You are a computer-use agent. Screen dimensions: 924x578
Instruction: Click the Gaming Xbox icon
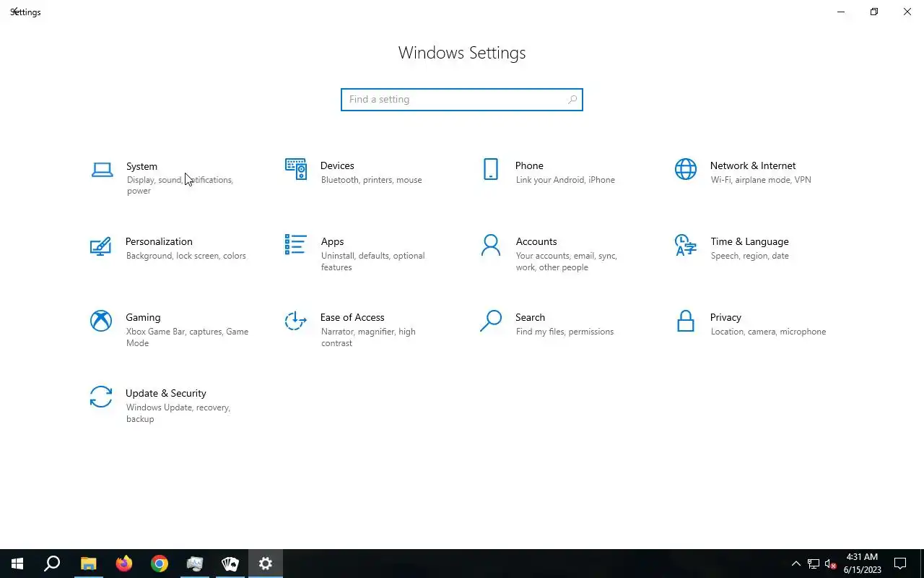click(101, 321)
